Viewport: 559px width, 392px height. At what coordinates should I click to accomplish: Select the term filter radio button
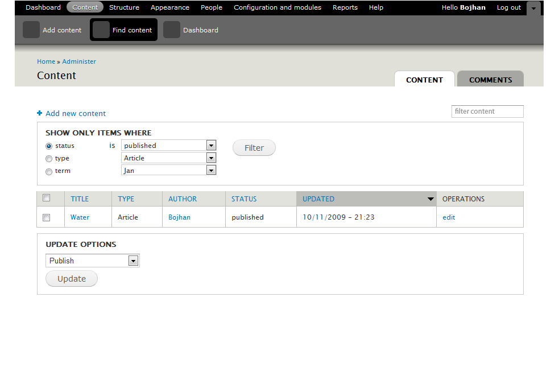click(49, 172)
